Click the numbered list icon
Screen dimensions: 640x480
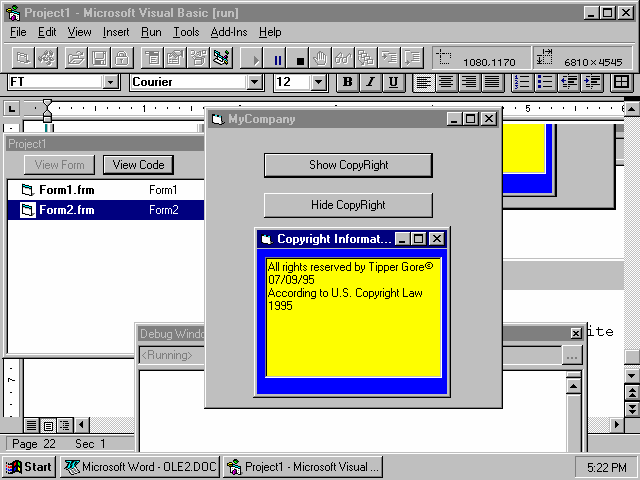coord(521,82)
